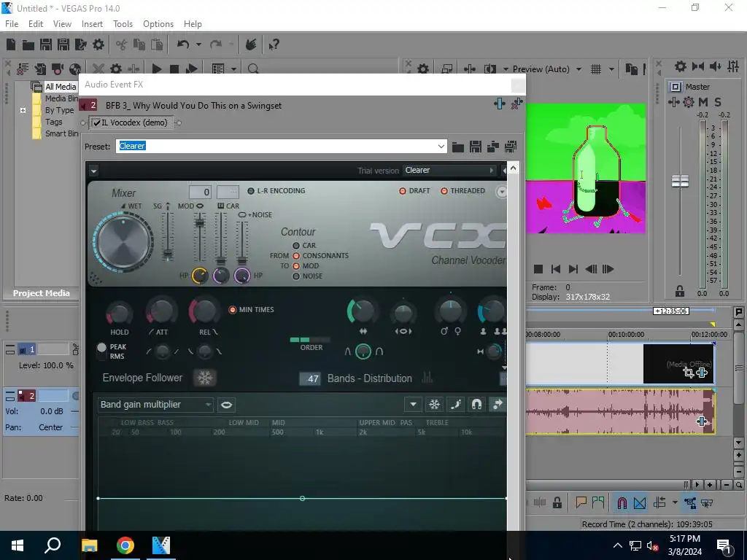Open Mixing Console faders icon
747x560 pixels.
pos(733,66)
